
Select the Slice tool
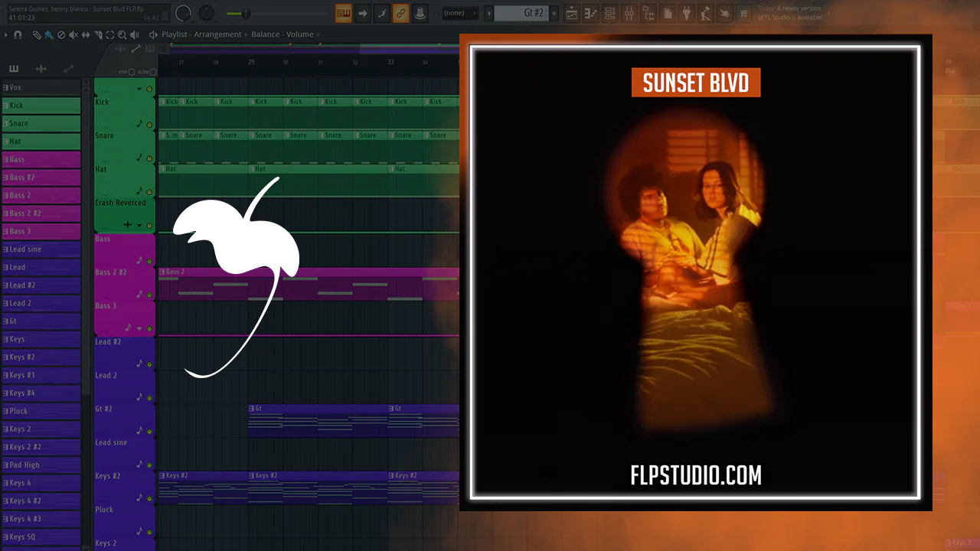coord(98,35)
